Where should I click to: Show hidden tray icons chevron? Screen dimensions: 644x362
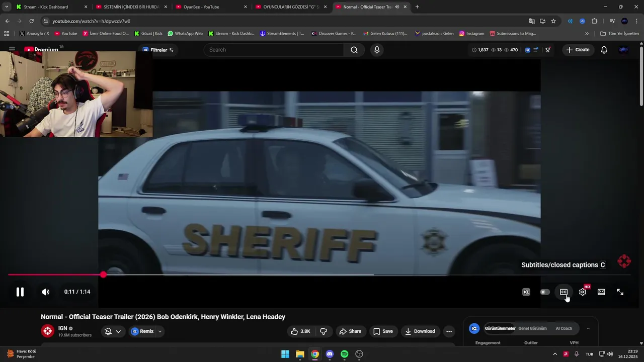pos(555,354)
